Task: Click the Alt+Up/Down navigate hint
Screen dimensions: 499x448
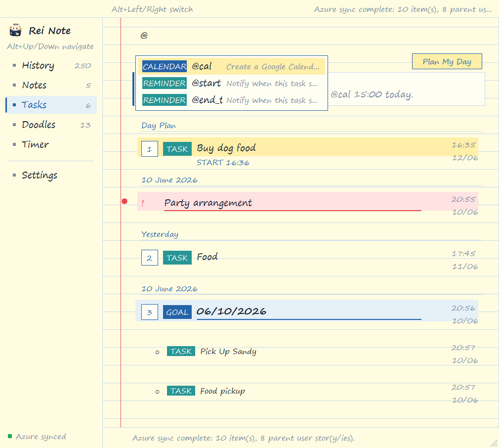Action: tap(50, 46)
